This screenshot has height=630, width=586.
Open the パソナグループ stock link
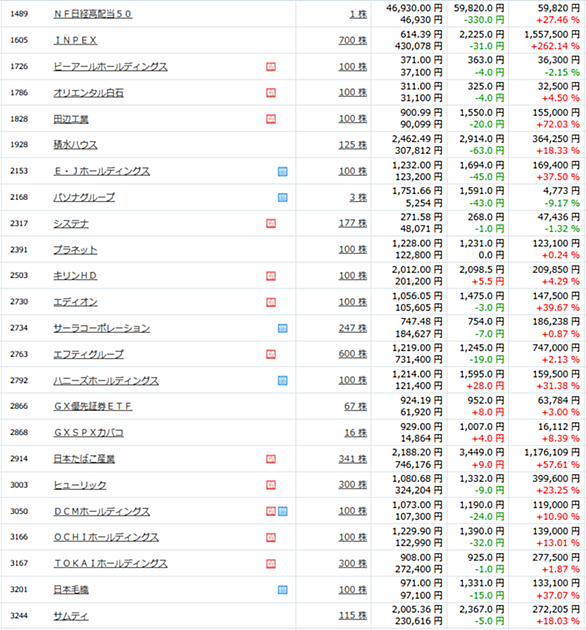pos(84,197)
